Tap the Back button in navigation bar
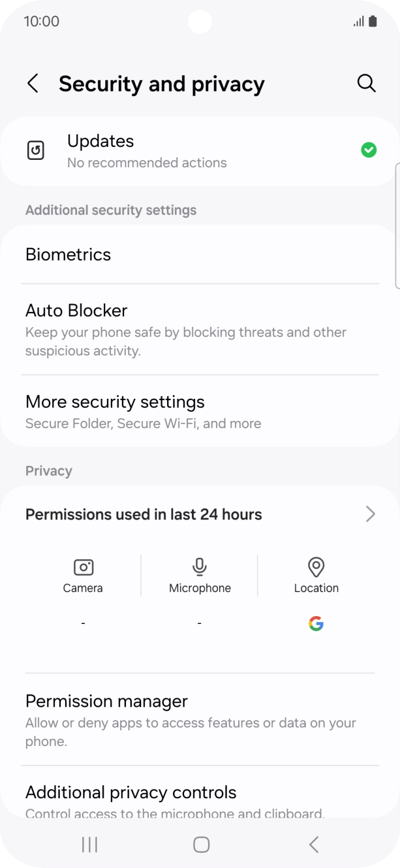The height and width of the screenshot is (868, 400). click(x=313, y=844)
